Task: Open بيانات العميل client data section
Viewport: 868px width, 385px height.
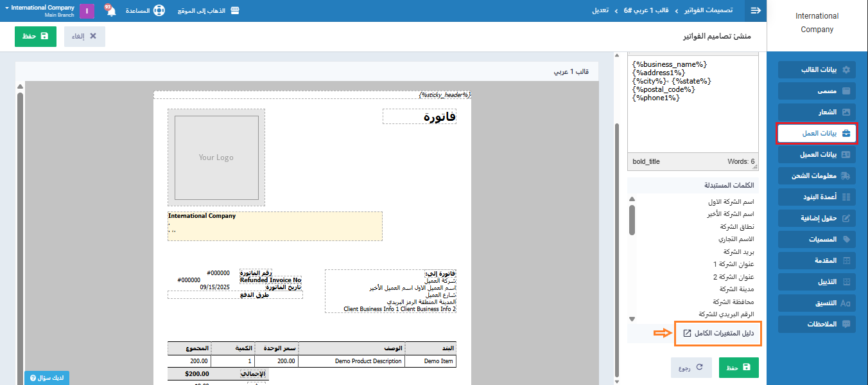Action: point(817,154)
